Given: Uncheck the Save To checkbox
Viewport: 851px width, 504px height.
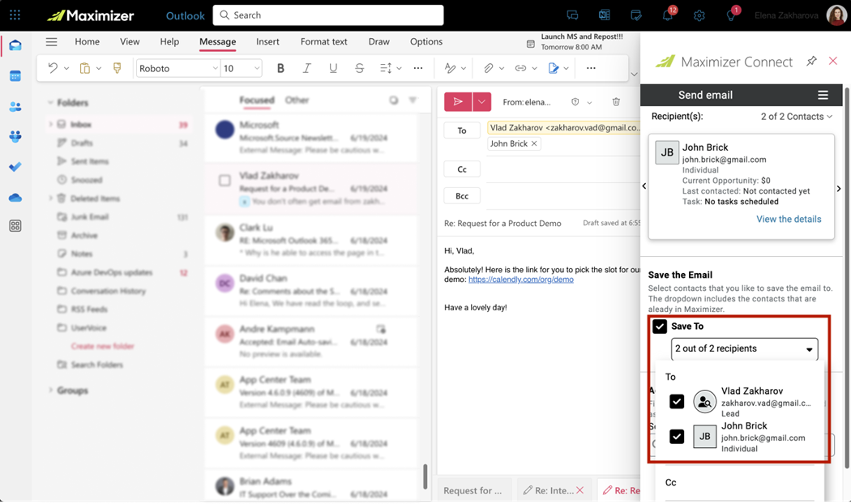Looking at the screenshot, I should click(660, 326).
